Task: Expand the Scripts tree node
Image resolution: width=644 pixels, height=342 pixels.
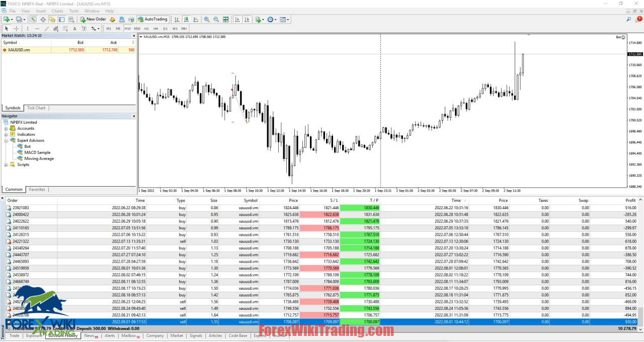Action: pos(6,164)
